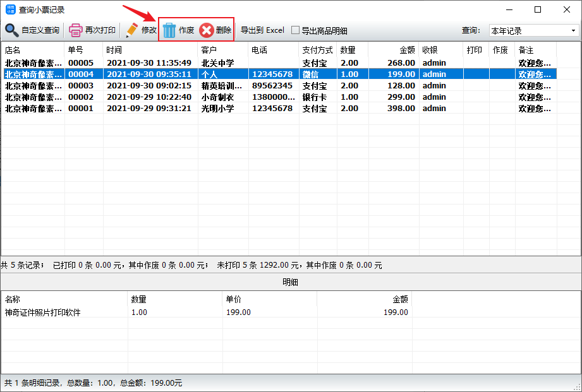Click the app icon in title bar
The height and width of the screenshot is (392, 582).
[x=10, y=9]
